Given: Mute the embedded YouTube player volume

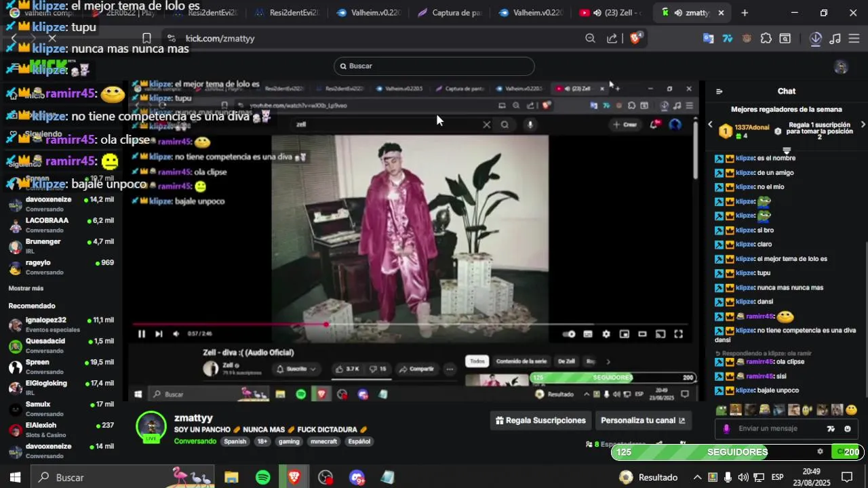Looking at the screenshot, I should [176, 333].
